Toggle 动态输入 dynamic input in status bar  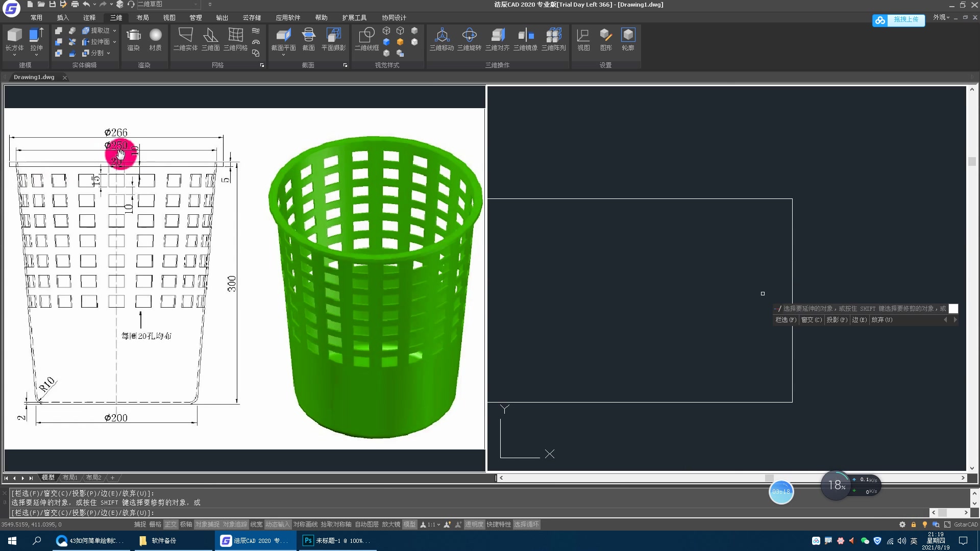click(x=278, y=524)
